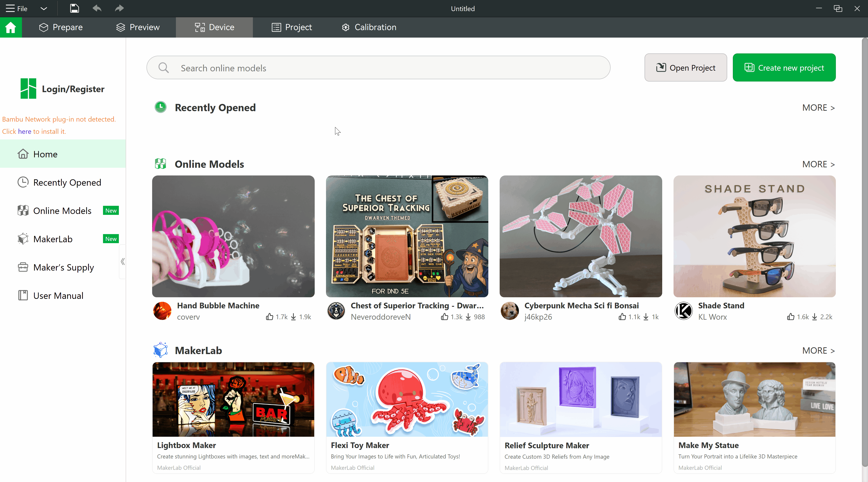Click the New badge beside MakerLab

point(111,239)
